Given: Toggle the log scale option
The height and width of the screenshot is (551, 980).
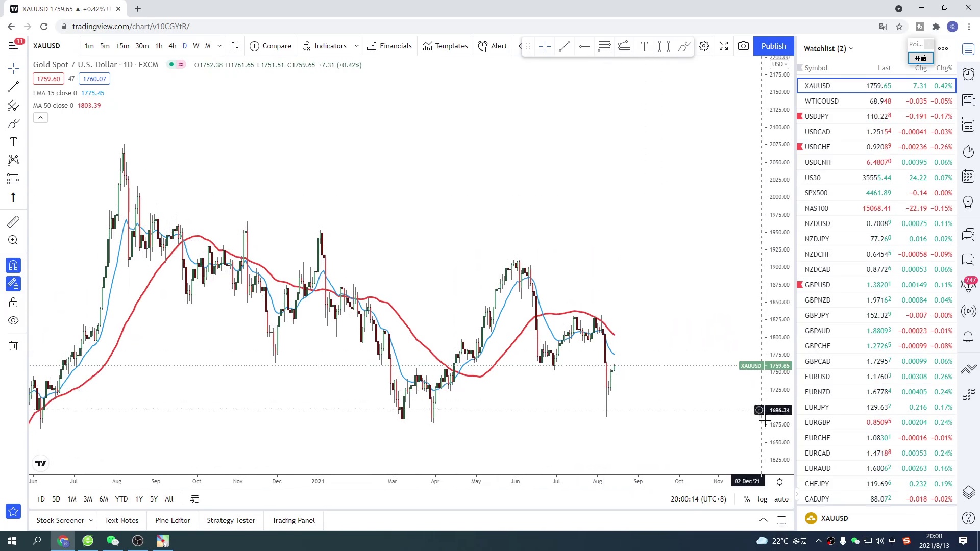Looking at the screenshot, I should [762, 499].
